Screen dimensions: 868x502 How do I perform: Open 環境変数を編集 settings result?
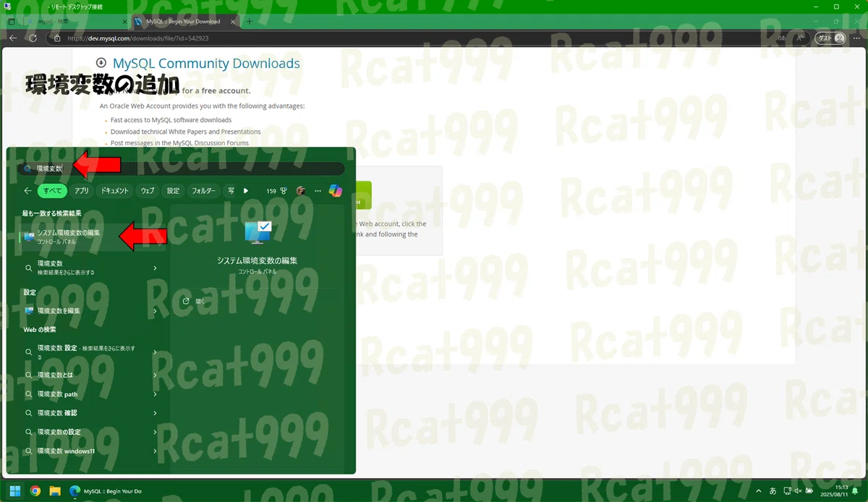(92, 310)
